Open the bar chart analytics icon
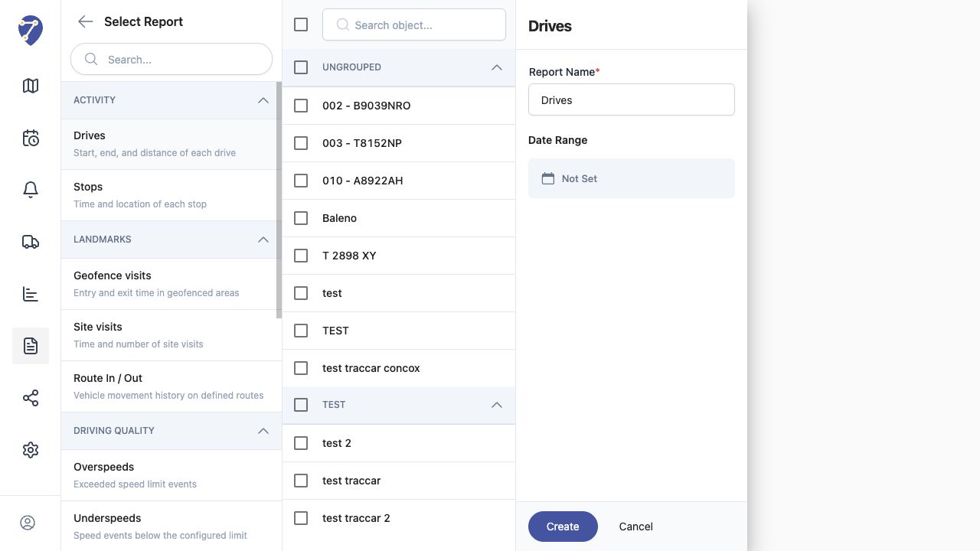 point(31,294)
